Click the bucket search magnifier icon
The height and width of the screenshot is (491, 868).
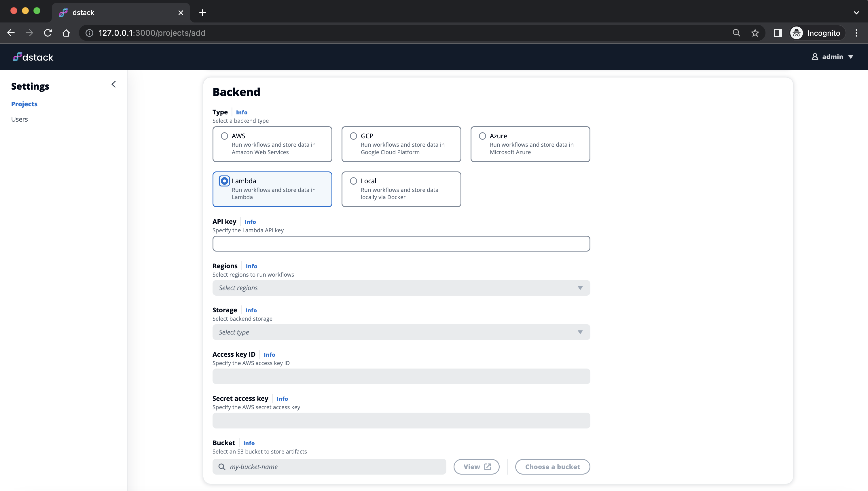pyautogui.click(x=222, y=467)
